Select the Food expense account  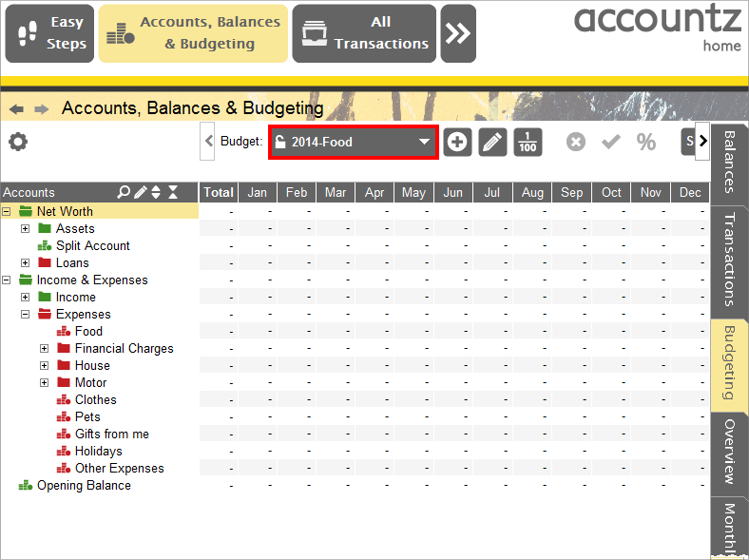(x=88, y=331)
